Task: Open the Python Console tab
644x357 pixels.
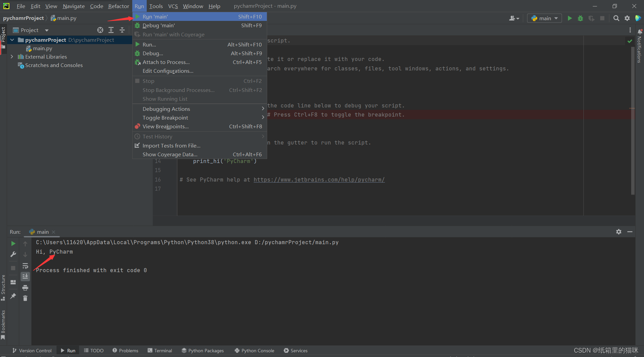Action: [x=254, y=351]
